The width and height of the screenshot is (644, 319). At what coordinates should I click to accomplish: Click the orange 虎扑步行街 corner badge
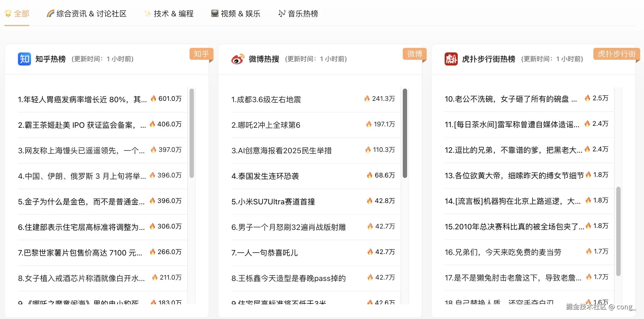(x=616, y=54)
